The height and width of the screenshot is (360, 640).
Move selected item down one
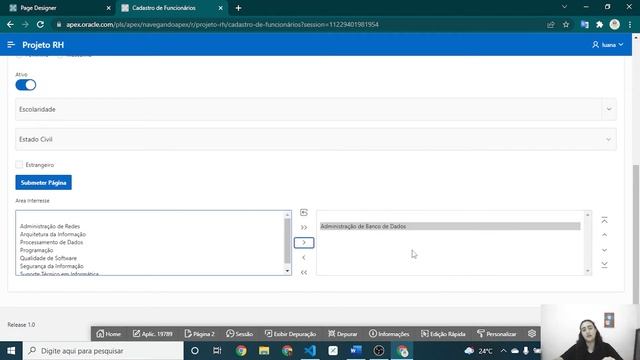[x=604, y=250]
